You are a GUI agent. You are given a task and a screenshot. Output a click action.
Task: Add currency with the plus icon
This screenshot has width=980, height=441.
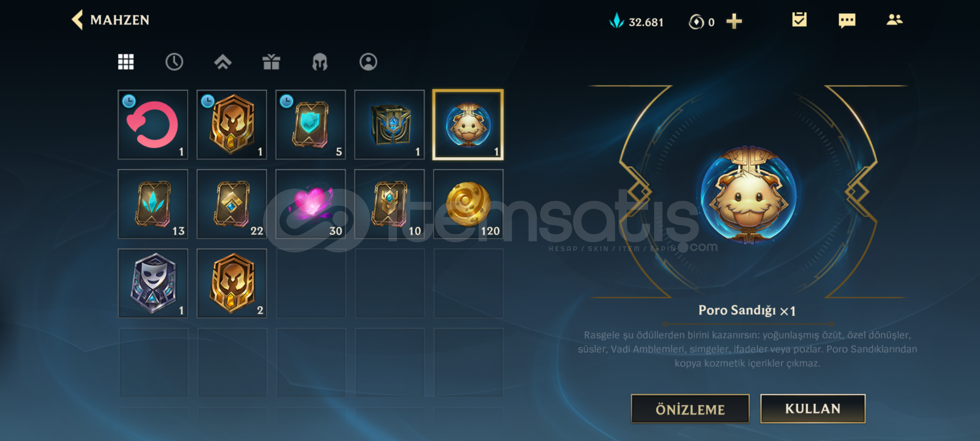point(734,21)
